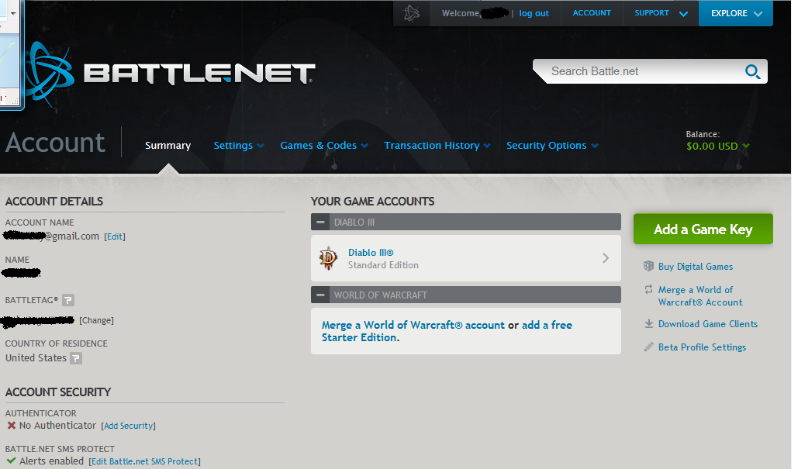The image size is (792, 469).
Task: Click the Buy Digital Games icon
Action: (649, 266)
